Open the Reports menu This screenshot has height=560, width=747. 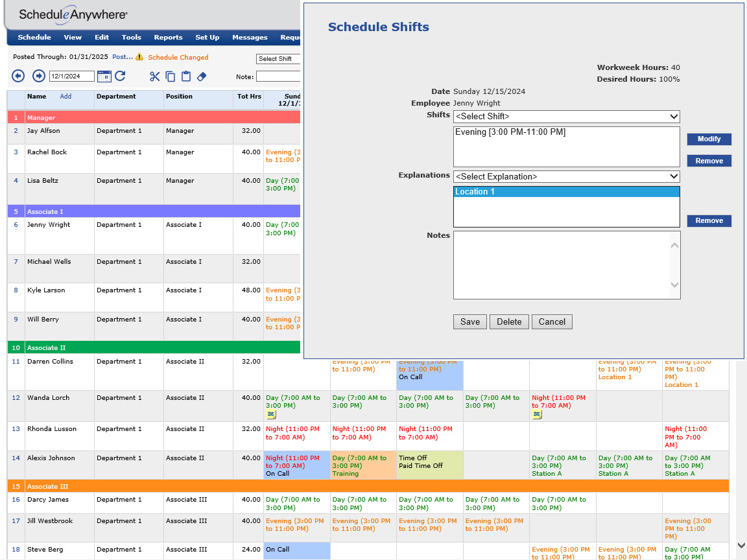168,38
